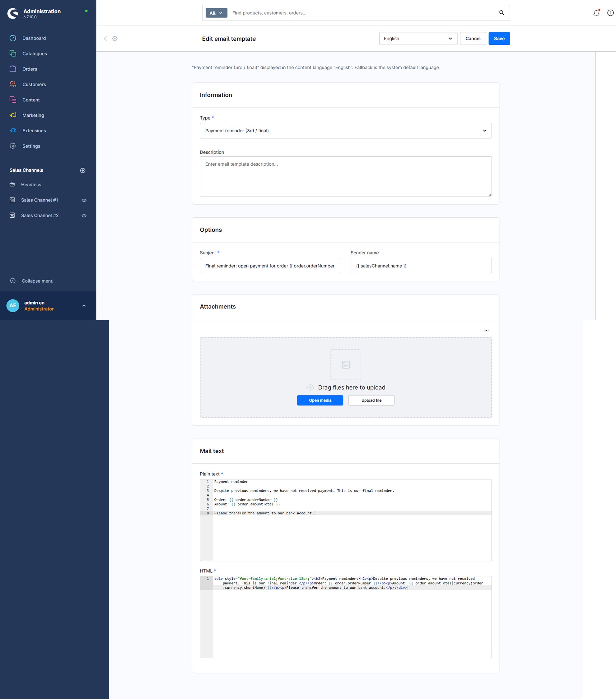
Task: Click the drag files upload dropzone text
Action: [x=352, y=387]
